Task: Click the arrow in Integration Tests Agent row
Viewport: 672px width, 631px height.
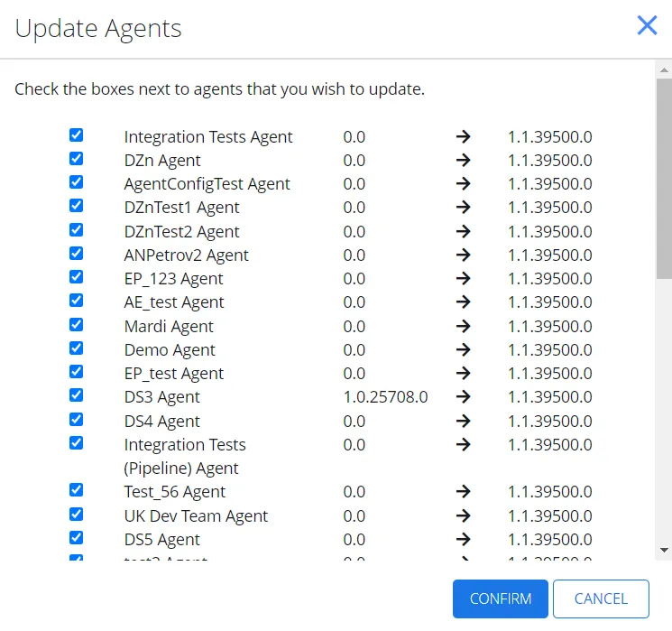Action: click(464, 137)
